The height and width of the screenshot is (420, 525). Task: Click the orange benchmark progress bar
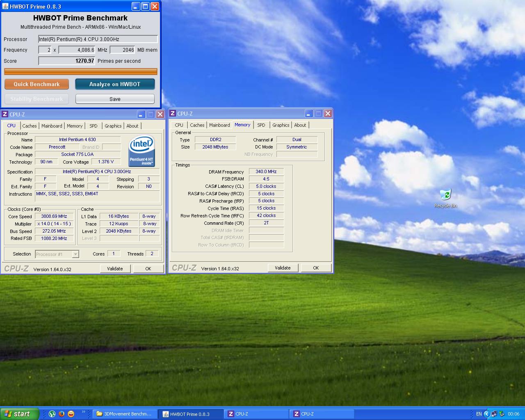(81, 71)
